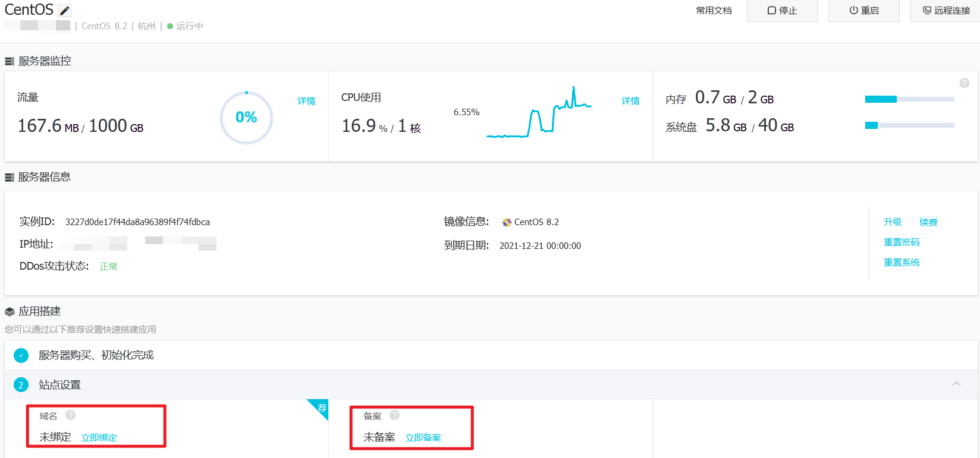Click the 系统盘 disk usage bar
980x458 pixels.
(910, 125)
